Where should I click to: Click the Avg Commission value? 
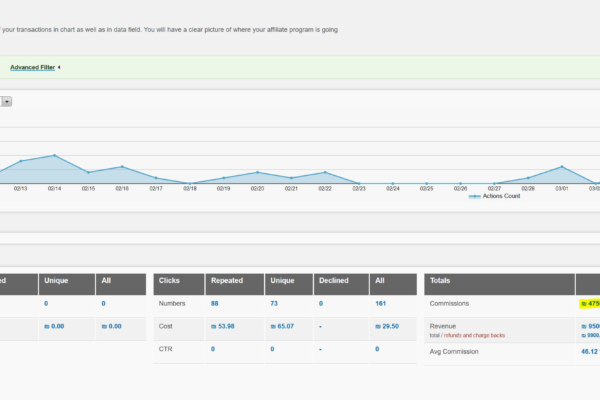pos(589,351)
